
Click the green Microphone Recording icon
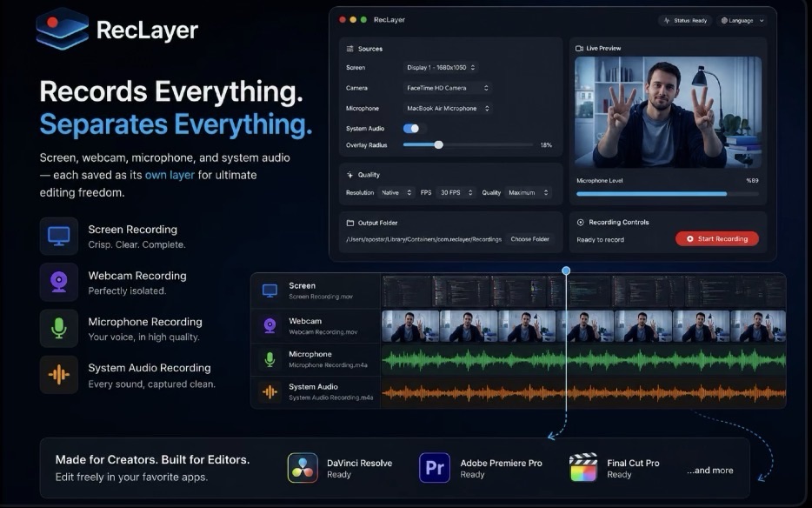[x=58, y=329]
